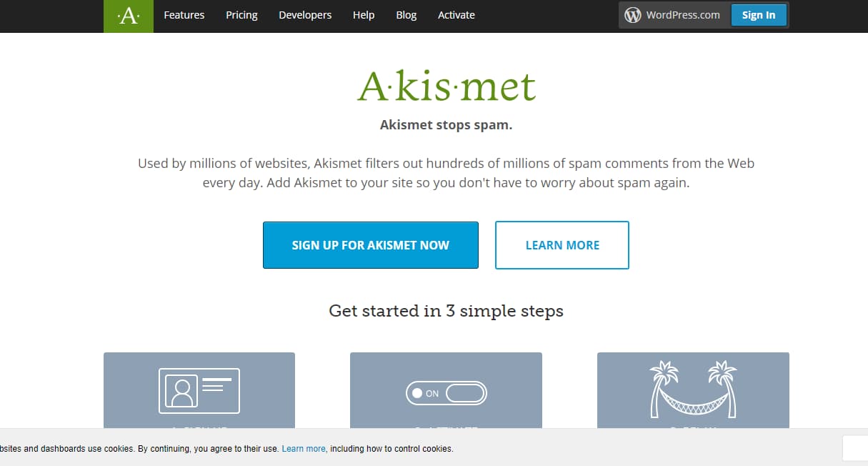
Task: Click the first step's gray panel thumbnail
Action: (199, 390)
